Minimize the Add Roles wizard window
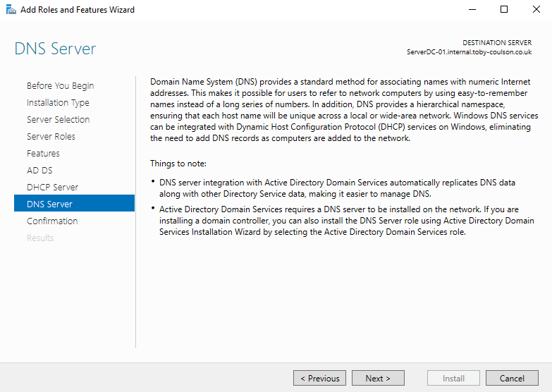Screen dimensions: 552x392 (471, 10)
